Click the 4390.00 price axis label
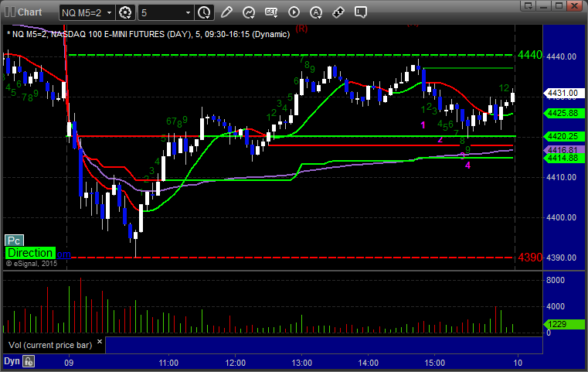 pos(562,258)
